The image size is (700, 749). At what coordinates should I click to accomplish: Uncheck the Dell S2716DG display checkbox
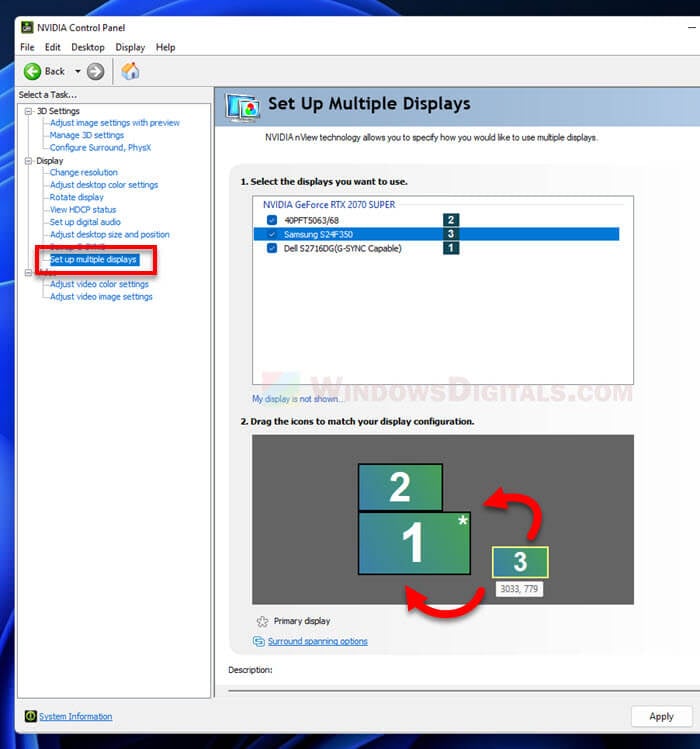point(272,248)
